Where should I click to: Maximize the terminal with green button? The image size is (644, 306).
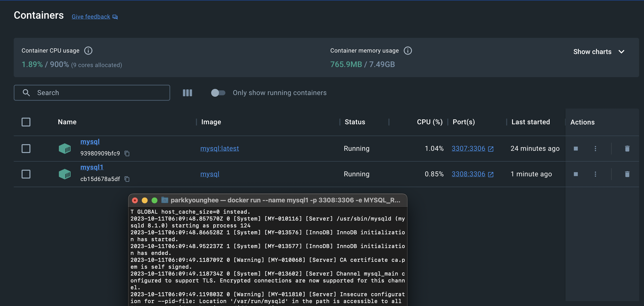click(x=155, y=200)
